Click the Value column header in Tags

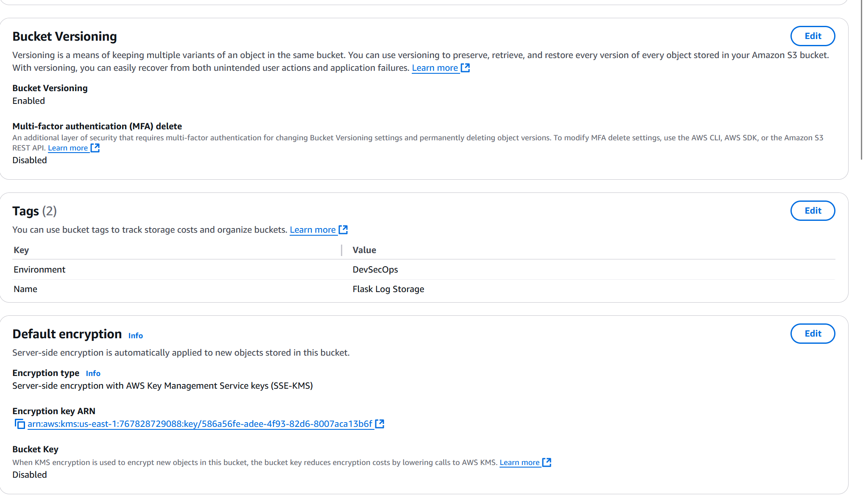[364, 250]
